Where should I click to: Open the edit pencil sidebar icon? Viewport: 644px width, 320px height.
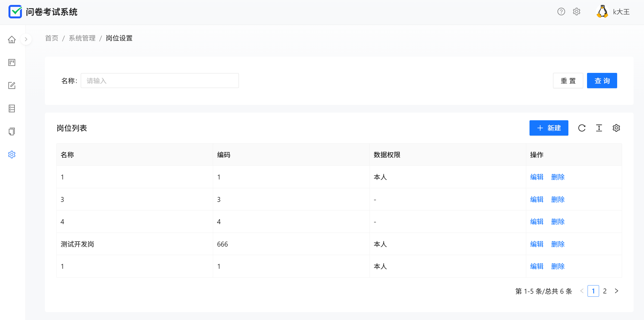click(x=12, y=85)
